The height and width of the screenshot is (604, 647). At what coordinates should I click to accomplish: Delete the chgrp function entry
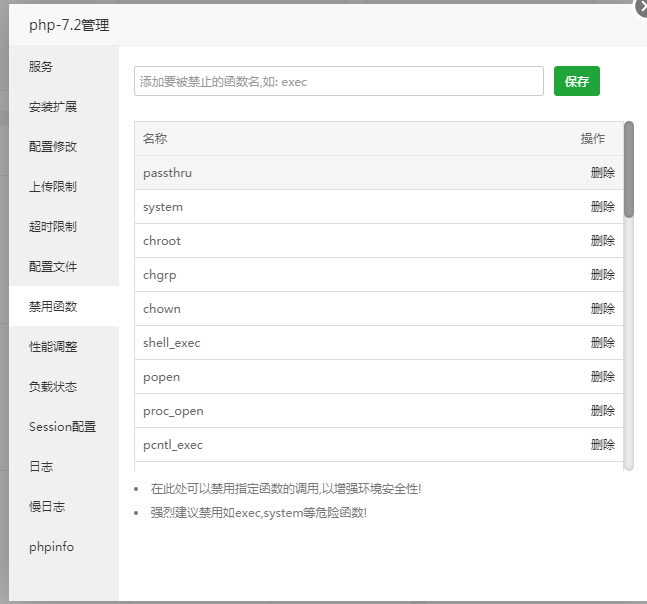tap(602, 274)
